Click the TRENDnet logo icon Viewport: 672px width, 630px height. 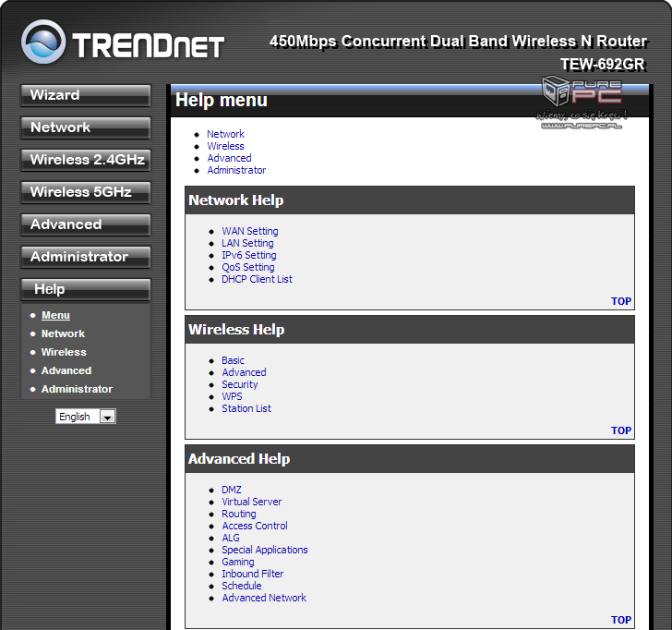click(43, 42)
